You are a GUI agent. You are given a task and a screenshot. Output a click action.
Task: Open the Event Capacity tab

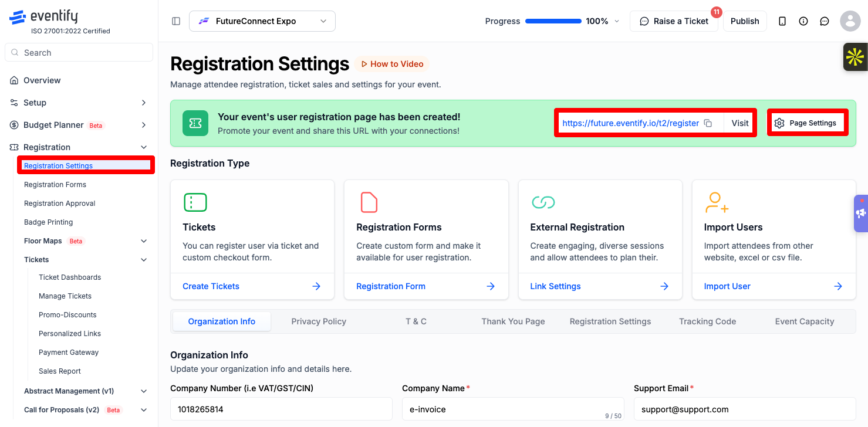pyautogui.click(x=804, y=321)
